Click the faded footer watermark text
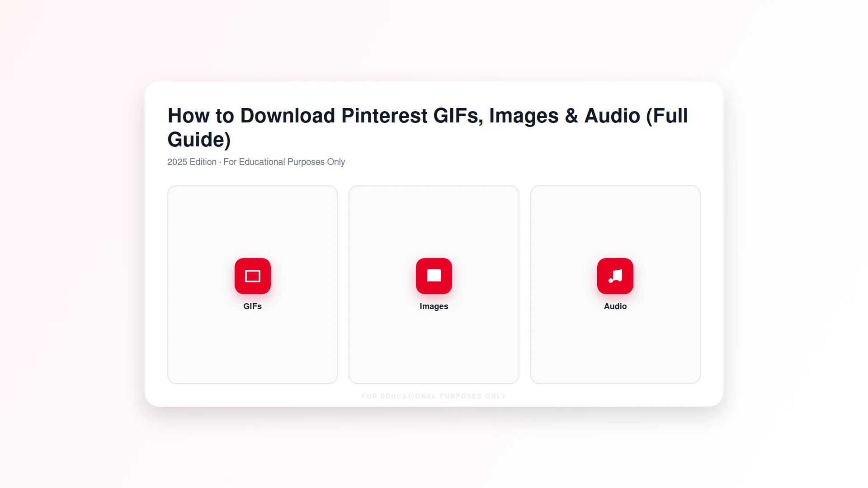 (434, 396)
